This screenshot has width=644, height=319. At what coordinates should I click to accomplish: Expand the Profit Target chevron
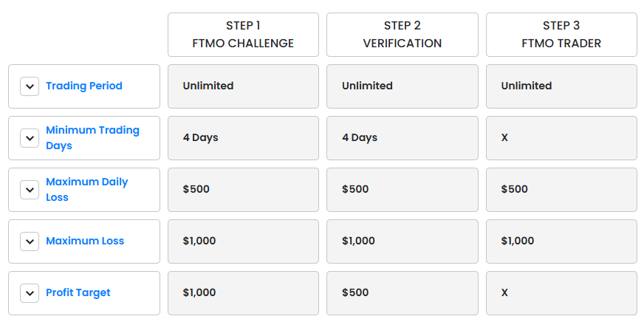tap(30, 293)
